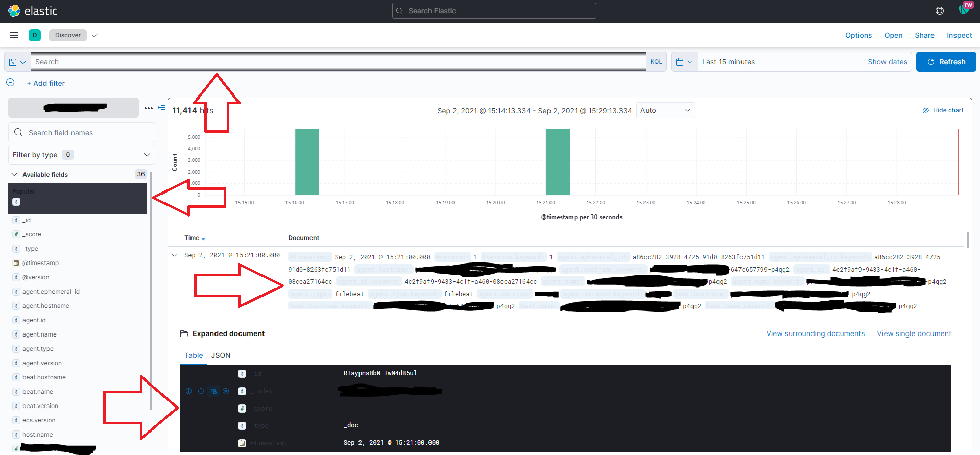
Task: Open the Share menu
Action: (x=924, y=35)
